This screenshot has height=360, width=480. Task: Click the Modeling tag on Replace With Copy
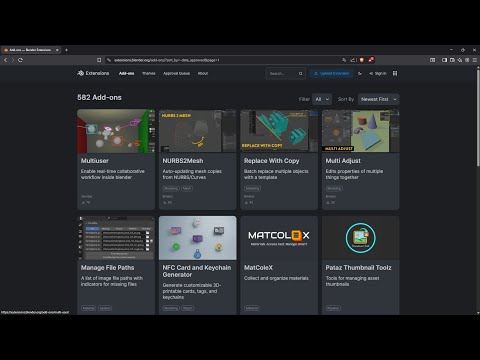252,188
